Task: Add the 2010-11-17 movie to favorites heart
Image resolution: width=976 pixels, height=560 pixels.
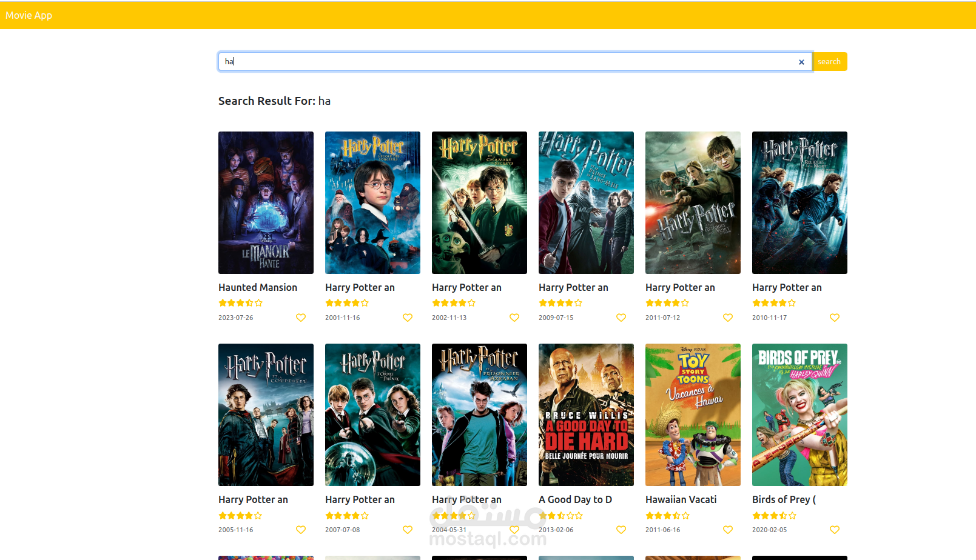Action: [835, 318]
